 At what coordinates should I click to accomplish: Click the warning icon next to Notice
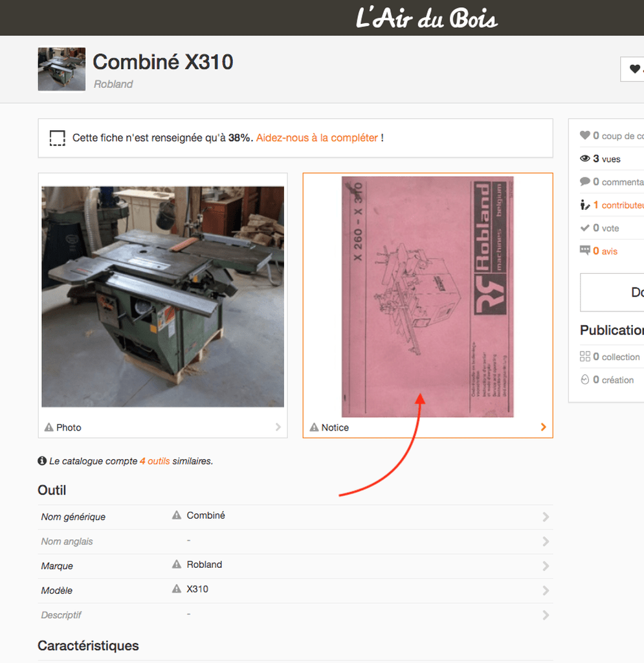314,427
